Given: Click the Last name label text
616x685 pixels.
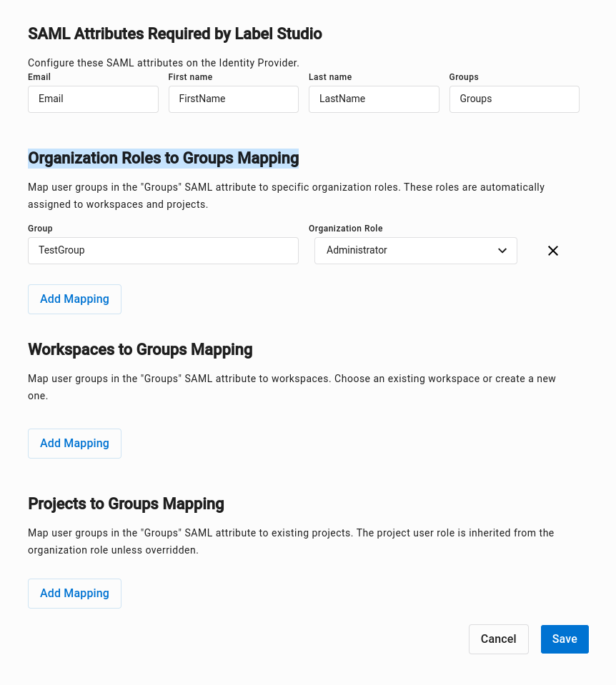Looking at the screenshot, I should 330,77.
